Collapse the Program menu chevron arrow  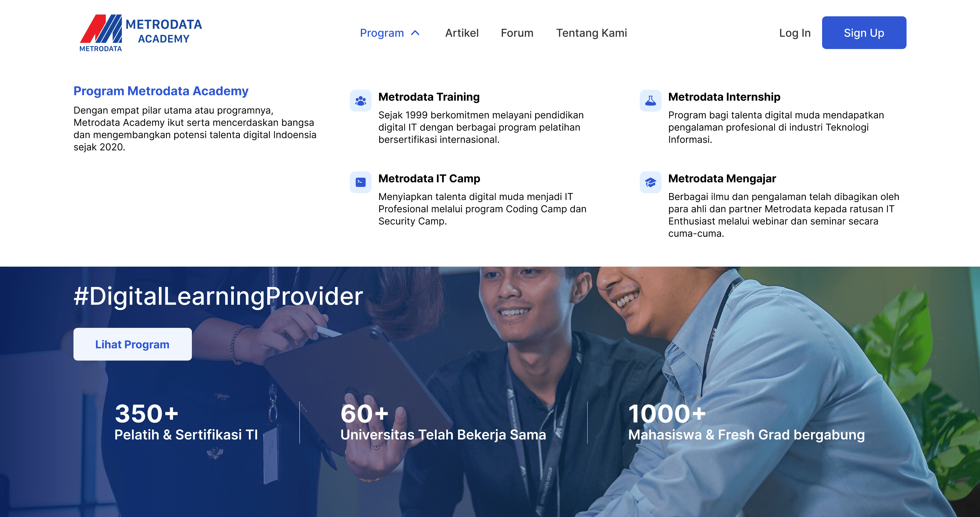(415, 33)
